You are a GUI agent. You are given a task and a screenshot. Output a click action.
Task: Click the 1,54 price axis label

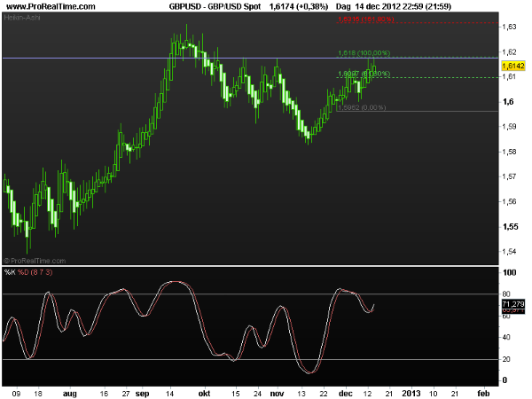pyautogui.click(x=509, y=252)
